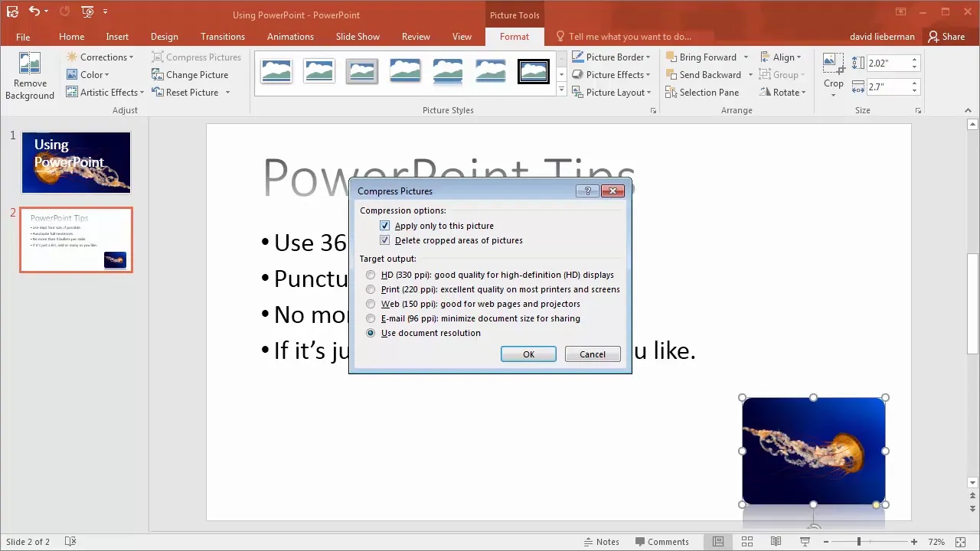Click the Save icon in the title bar
Image resolution: width=980 pixels, height=551 pixels.
coord(11,11)
